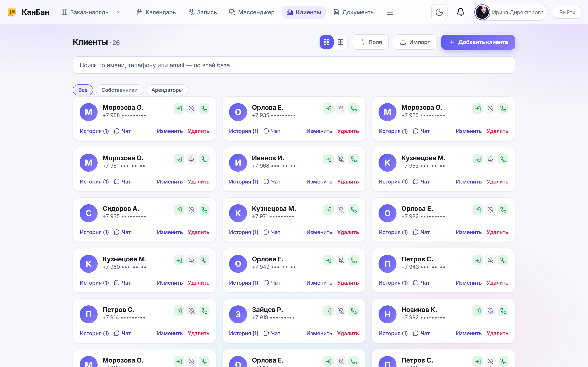Filter clients by Собственники
The height and width of the screenshot is (367, 588).
119,90
